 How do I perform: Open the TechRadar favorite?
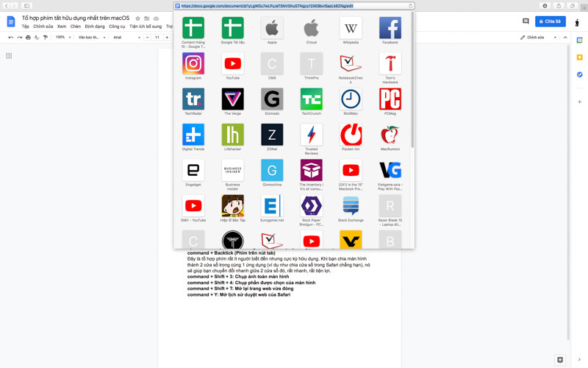193,99
